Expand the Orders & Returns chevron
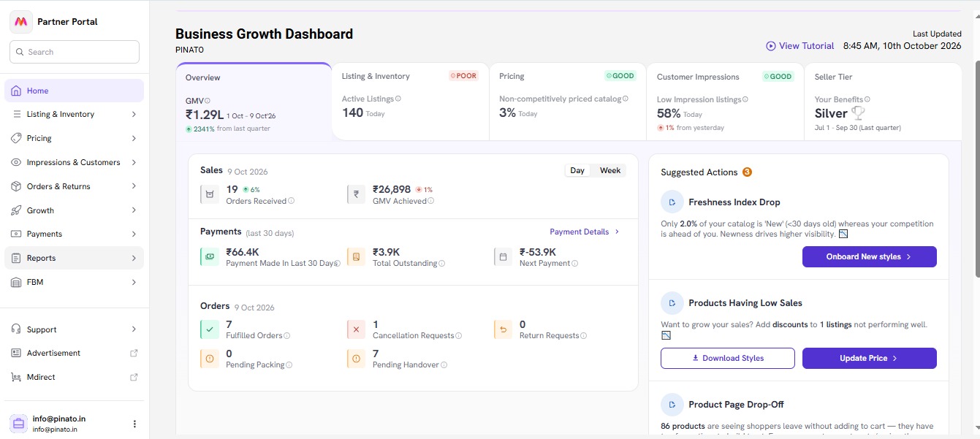Screen dimensions: 980x439 (x=134, y=186)
